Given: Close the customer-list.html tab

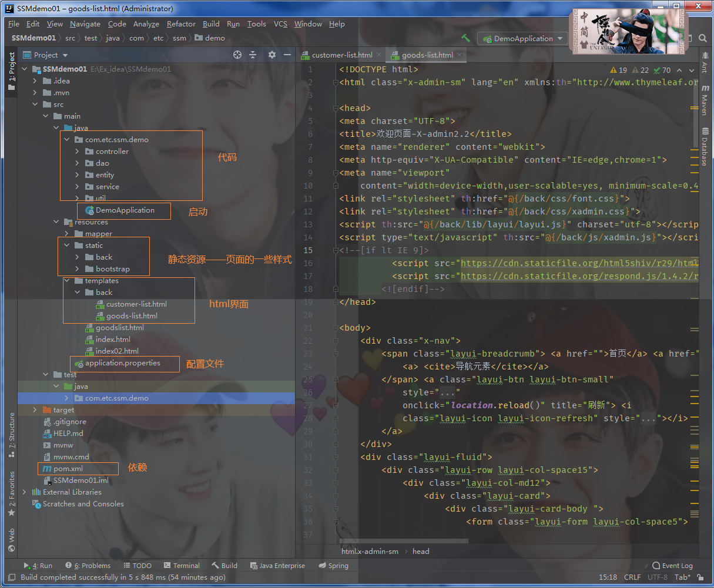Looking at the screenshot, I should tap(380, 55).
